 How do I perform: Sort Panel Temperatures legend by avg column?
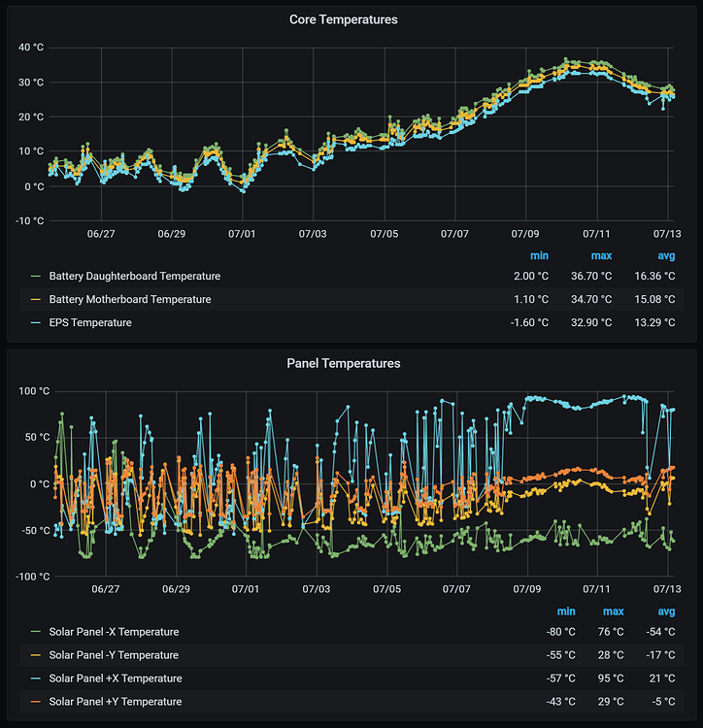click(666, 612)
